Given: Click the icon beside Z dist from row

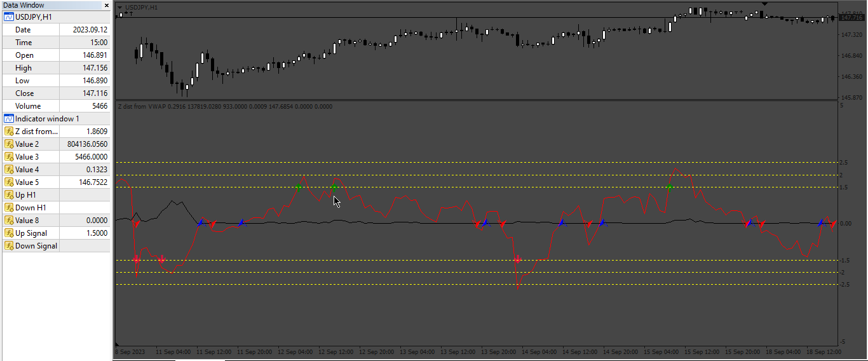Looking at the screenshot, I should tap(9, 132).
